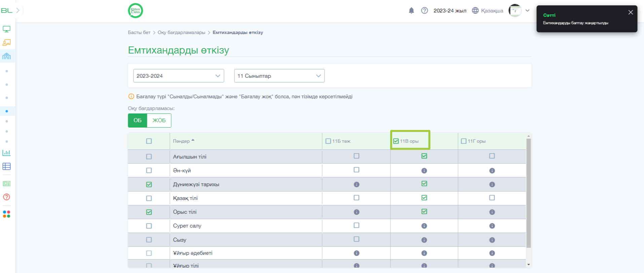Click the red help circle in sidebar
This screenshot has height=273, width=644.
click(6, 197)
